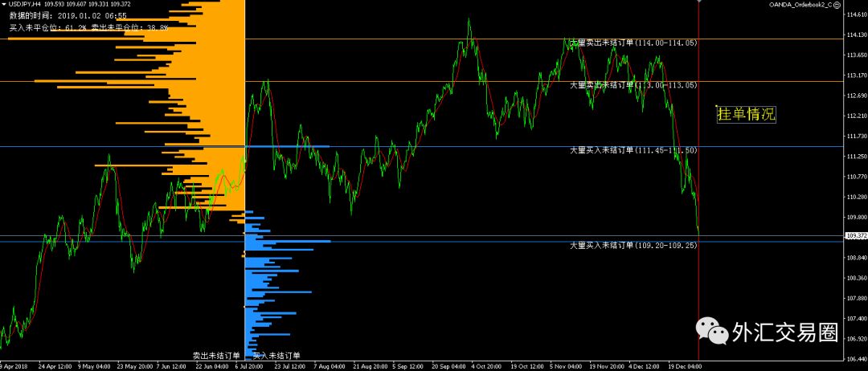Click time axis label 7 Aug 04:00

pyautogui.click(x=329, y=366)
